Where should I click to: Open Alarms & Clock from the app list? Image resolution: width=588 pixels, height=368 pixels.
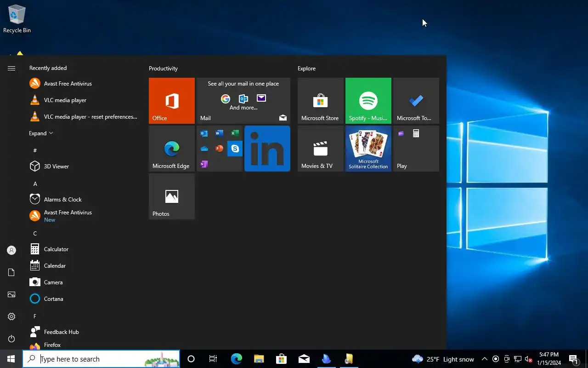pyautogui.click(x=84, y=200)
